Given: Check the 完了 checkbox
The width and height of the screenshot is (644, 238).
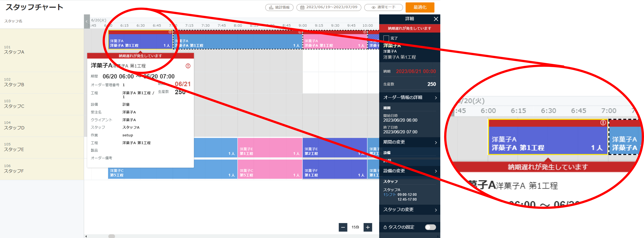Looking at the screenshot, I should point(386,38).
